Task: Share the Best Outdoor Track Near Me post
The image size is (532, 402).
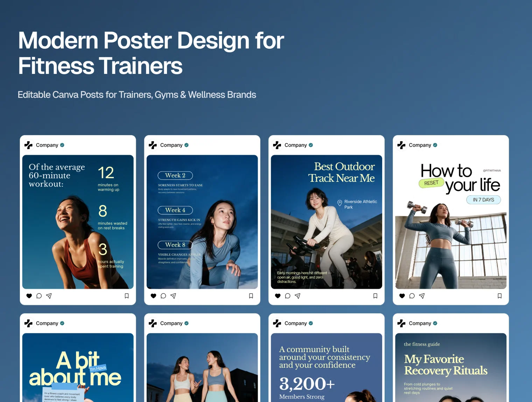Action: pos(297,296)
